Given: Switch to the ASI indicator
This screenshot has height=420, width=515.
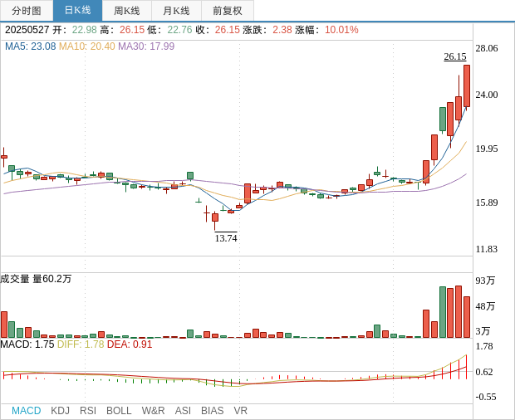Looking at the screenshot, I should coord(183,411).
